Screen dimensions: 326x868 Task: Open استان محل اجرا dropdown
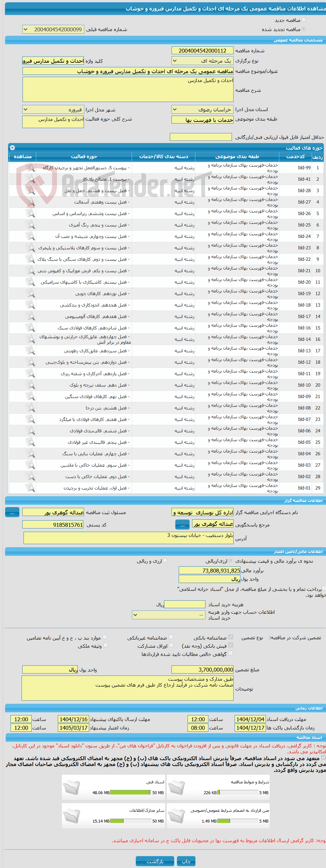pos(203,109)
